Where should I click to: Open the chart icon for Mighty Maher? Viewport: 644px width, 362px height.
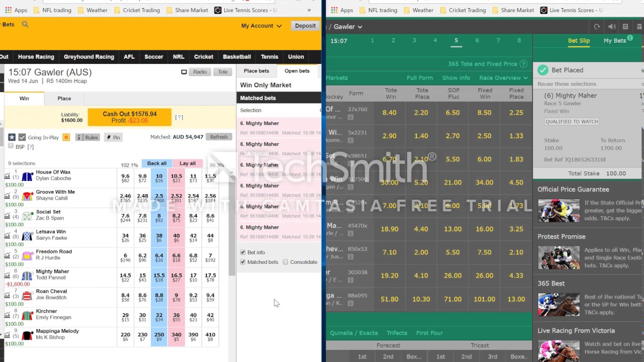(x=7, y=275)
